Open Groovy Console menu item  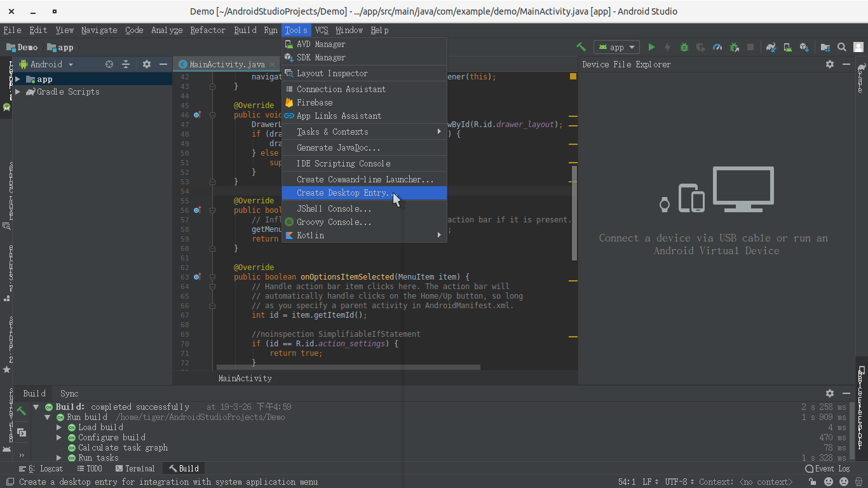point(364,222)
